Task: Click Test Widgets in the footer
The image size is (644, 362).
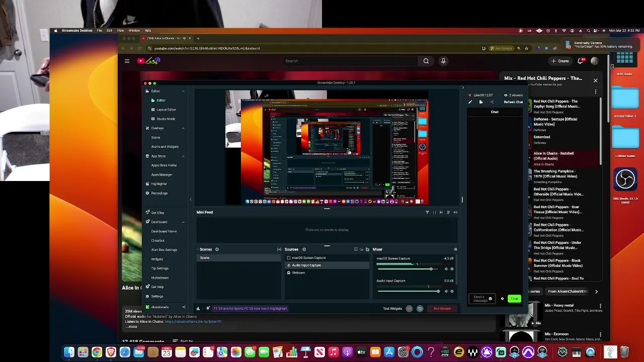Action: pos(392,309)
